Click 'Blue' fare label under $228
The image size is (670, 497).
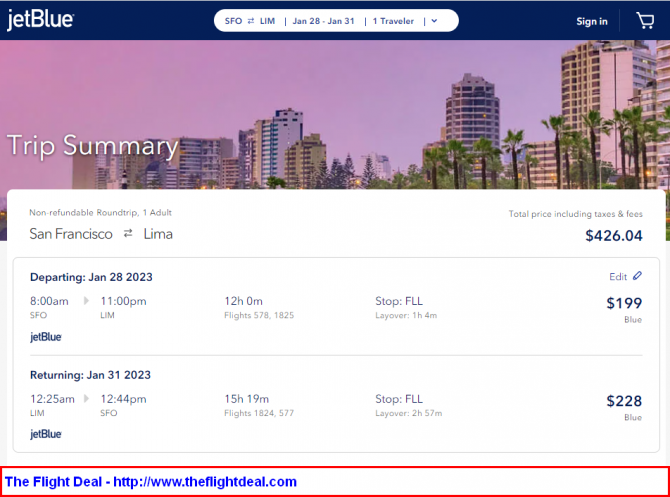click(633, 418)
